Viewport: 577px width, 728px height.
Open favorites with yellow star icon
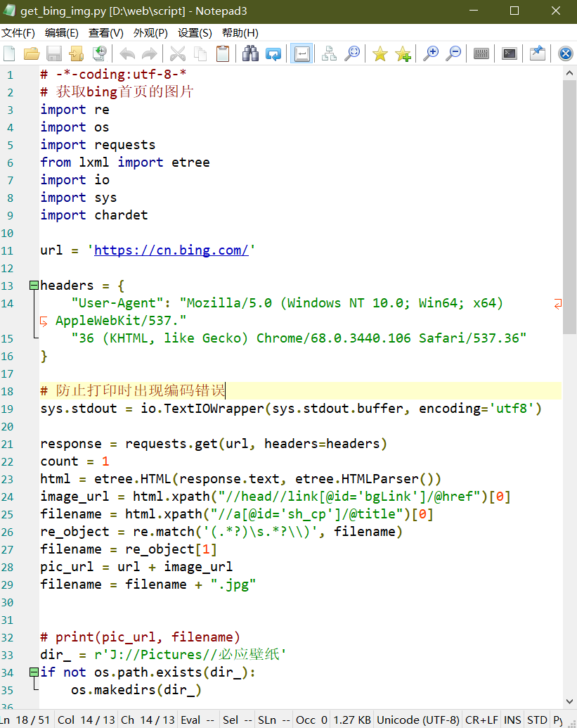(380, 54)
